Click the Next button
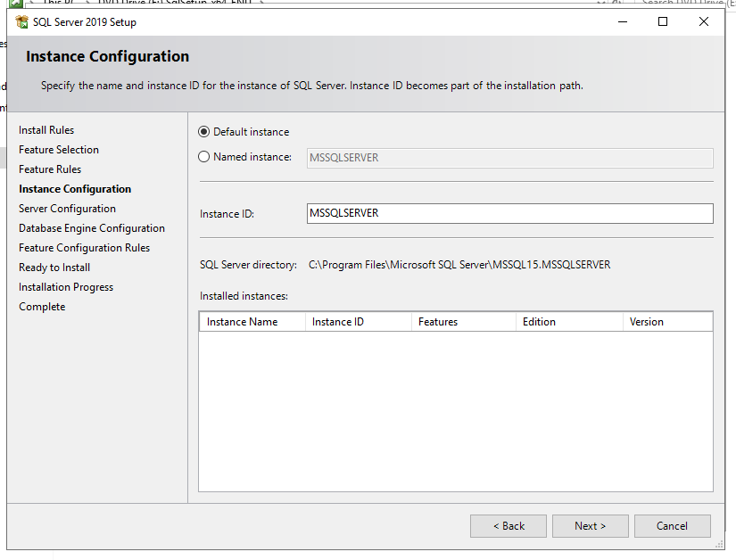This screenshot has width=736, height=560. (x=590, y=526)
